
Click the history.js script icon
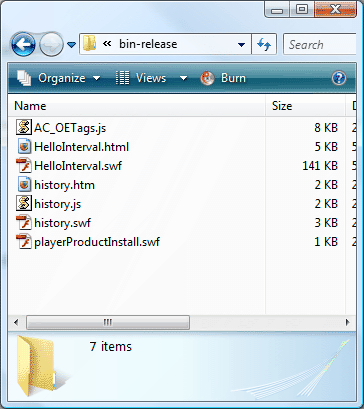click(24, 204)
